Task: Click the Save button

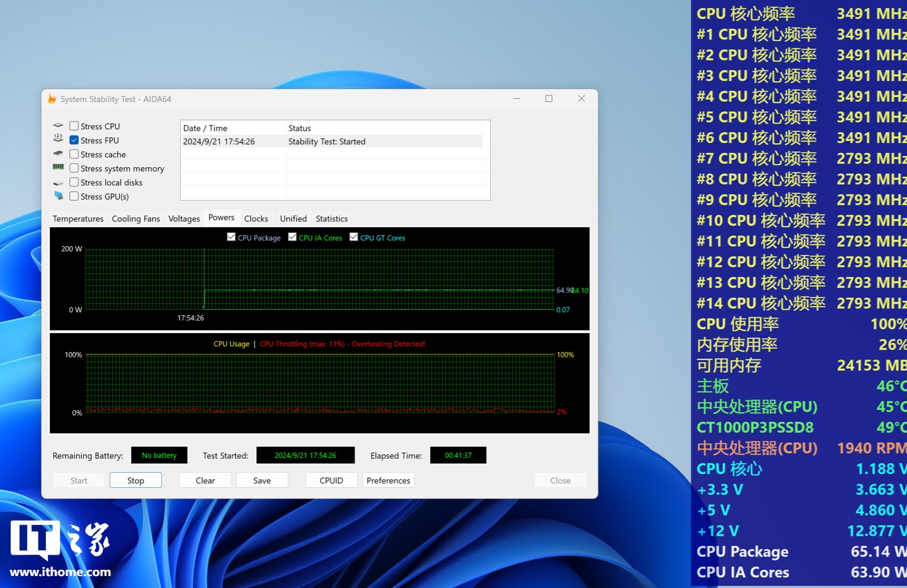Action: (262, 480)
